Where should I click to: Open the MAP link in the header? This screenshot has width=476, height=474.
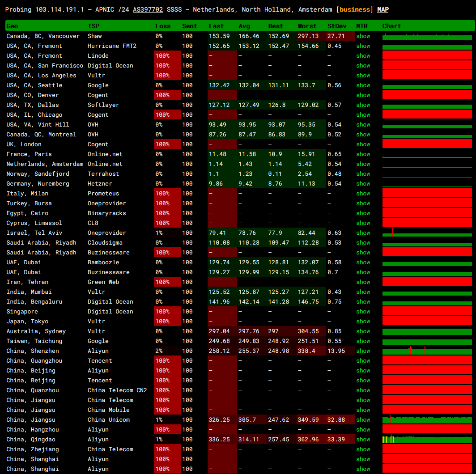click(x=383, y=10)
